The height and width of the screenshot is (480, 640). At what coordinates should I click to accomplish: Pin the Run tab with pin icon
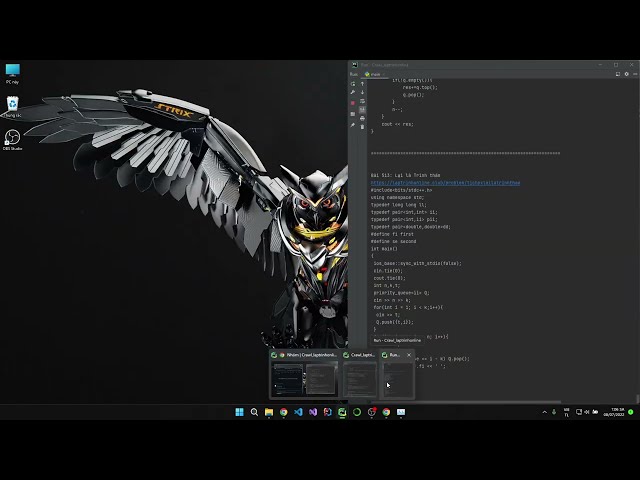[353, 125]
